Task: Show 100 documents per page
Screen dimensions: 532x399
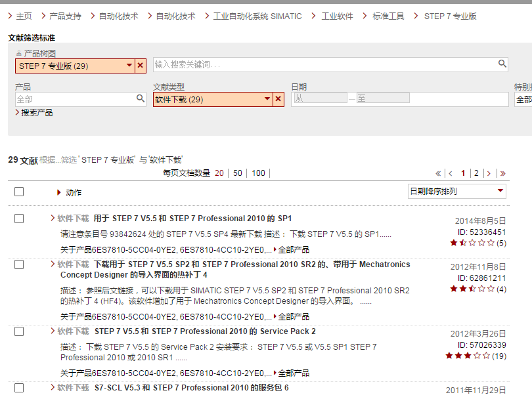Action: 258,173
